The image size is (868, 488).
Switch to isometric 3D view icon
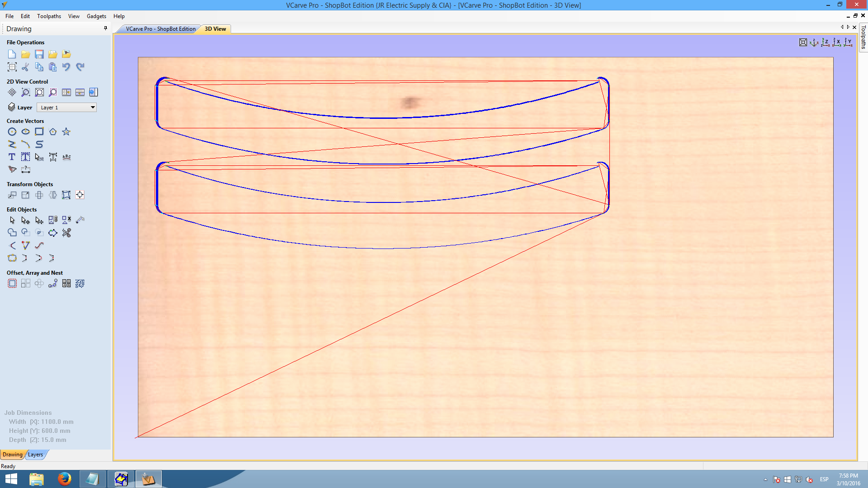pyautogui.click(x=814, y=42)
